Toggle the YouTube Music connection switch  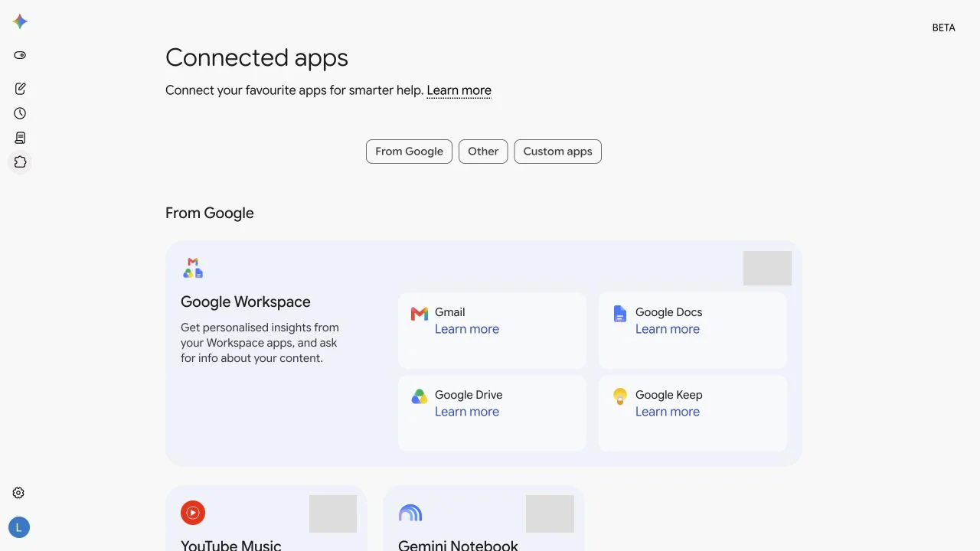coord(333,514)
